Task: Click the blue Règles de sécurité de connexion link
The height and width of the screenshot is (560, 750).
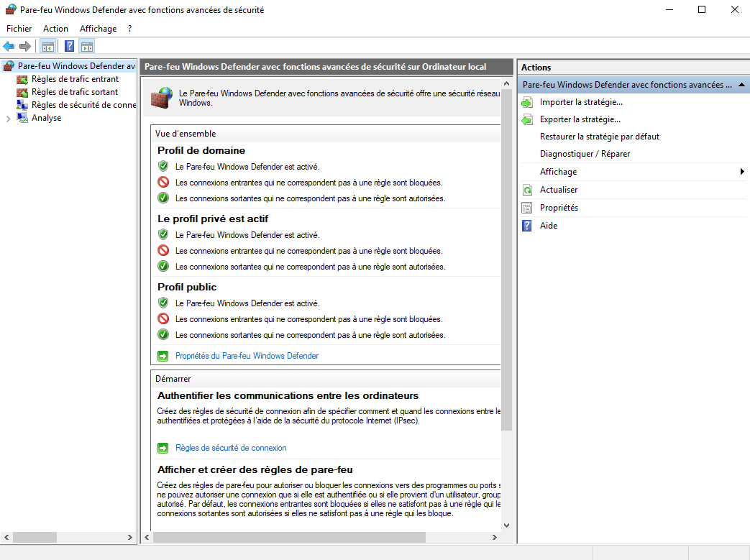Action: 231,448
